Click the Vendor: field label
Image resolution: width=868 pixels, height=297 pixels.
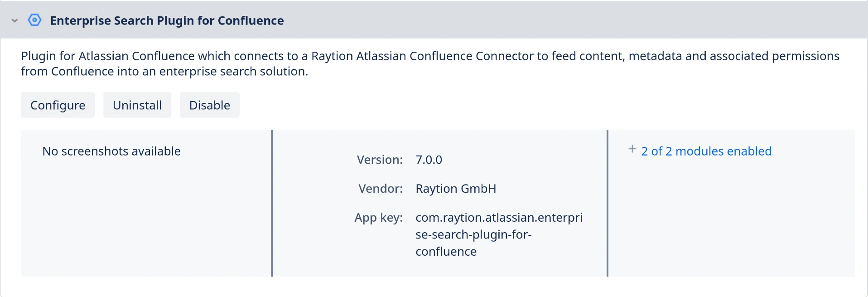pyautogui.click(x=381, y=189)
